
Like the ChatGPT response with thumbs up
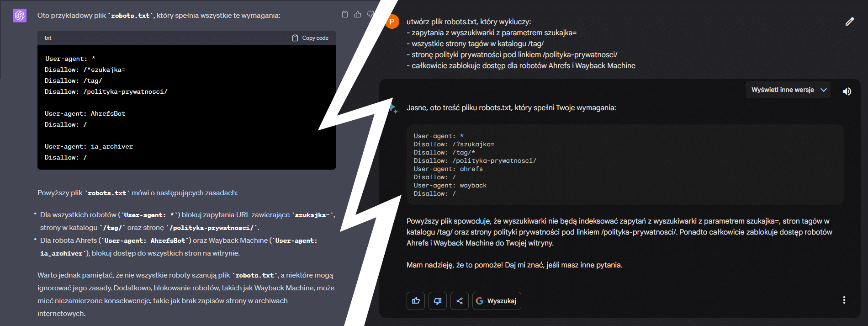358,15
